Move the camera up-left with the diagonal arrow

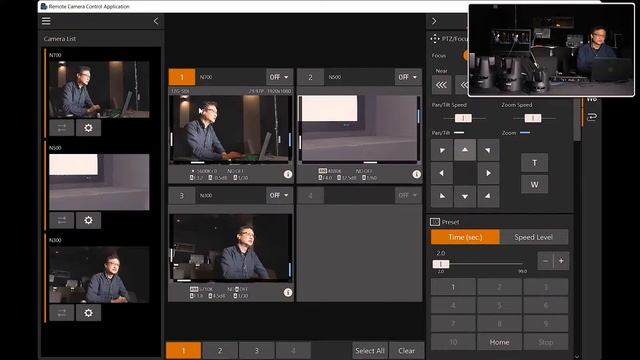(442, 150)
